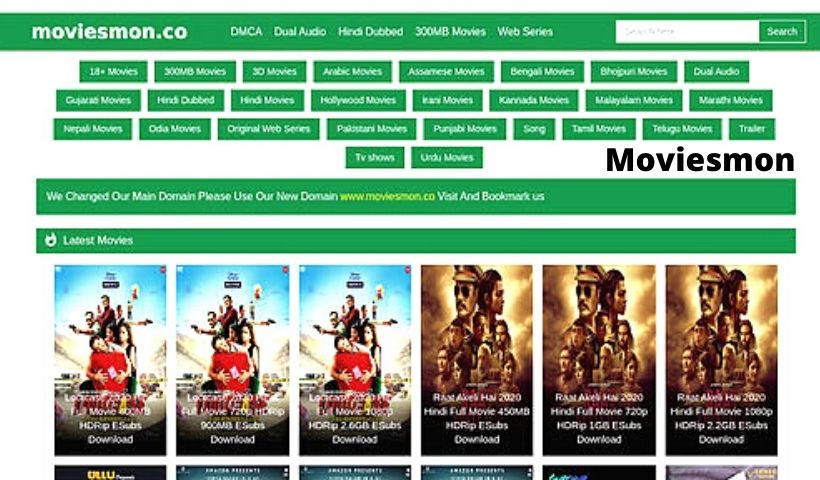
Task: Select the Trailer category
Action: tap(751, 129)
